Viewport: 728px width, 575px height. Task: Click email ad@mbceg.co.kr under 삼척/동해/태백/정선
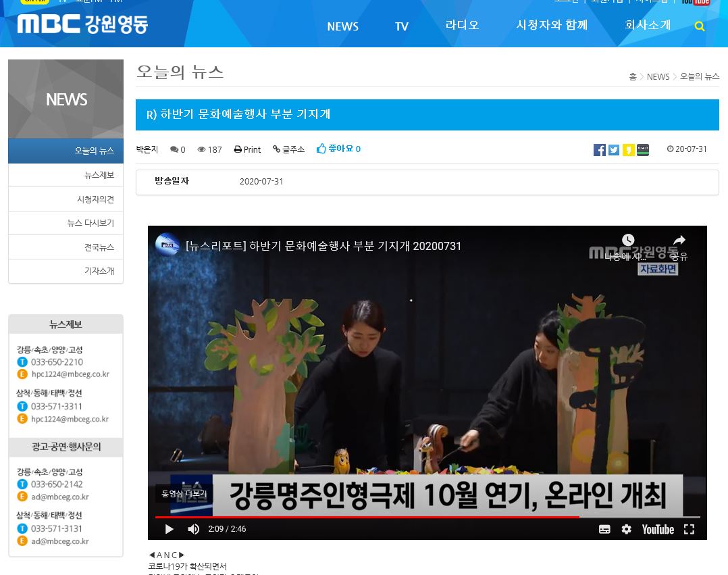click(60, 541)
